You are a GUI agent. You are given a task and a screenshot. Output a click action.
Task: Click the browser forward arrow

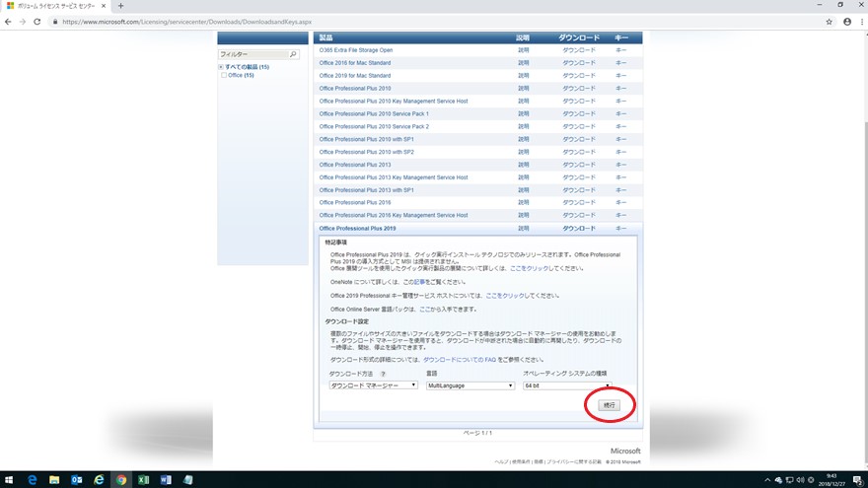click(22, 22)
